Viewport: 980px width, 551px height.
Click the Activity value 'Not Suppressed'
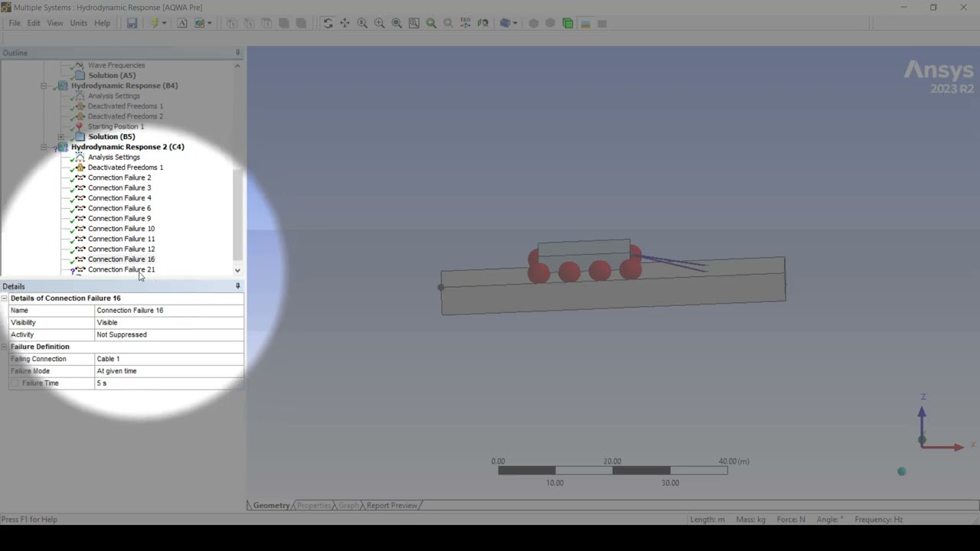[168, 334]
